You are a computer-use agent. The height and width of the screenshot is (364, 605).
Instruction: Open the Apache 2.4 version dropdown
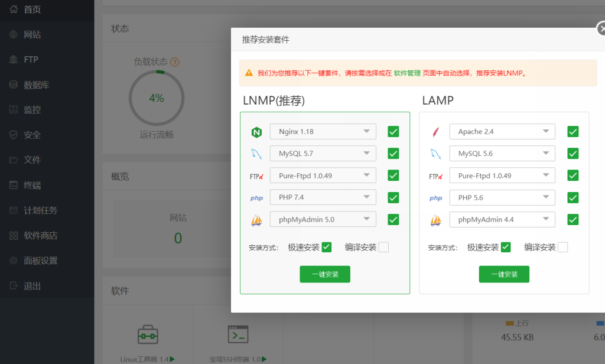(502, 132)
